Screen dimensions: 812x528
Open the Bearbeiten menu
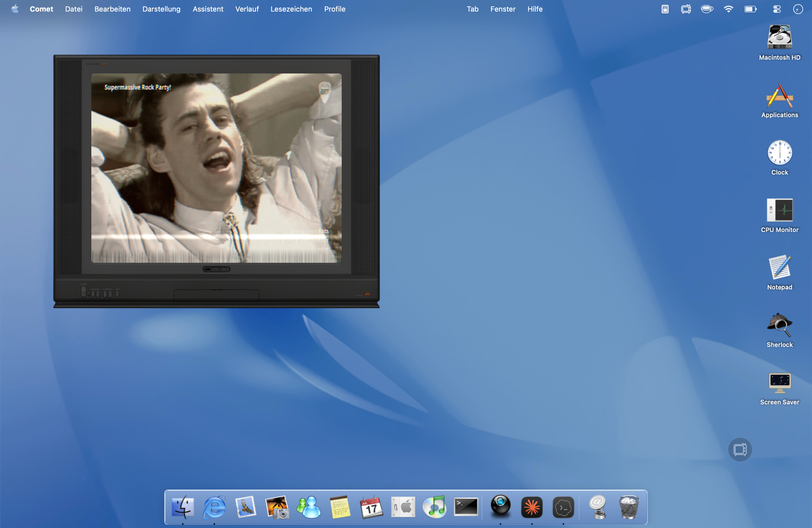click(112, 9)
